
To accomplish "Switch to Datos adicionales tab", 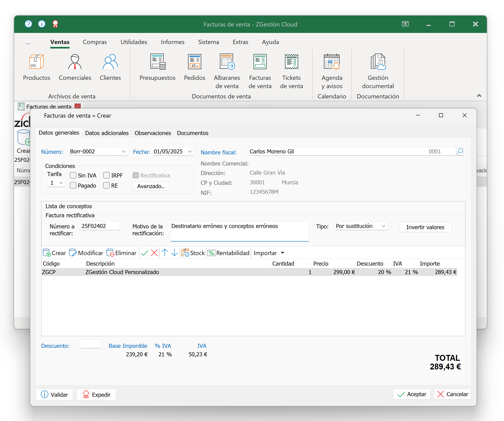I will pyautogui.click(x=107, y=133).
